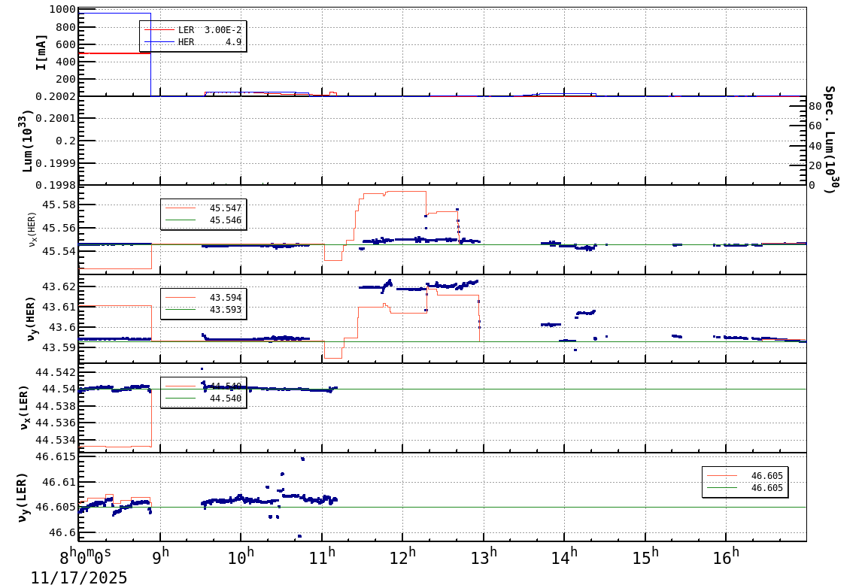Click the 9h time axis label
The image size is (868, 588).
tap(160, 557)
